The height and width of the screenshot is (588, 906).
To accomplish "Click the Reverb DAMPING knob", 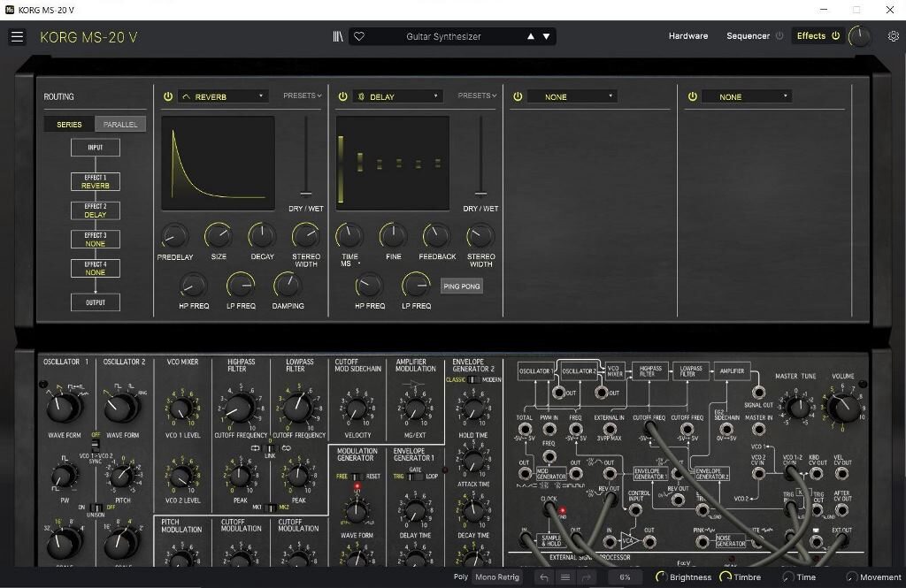I will point(288,286).
